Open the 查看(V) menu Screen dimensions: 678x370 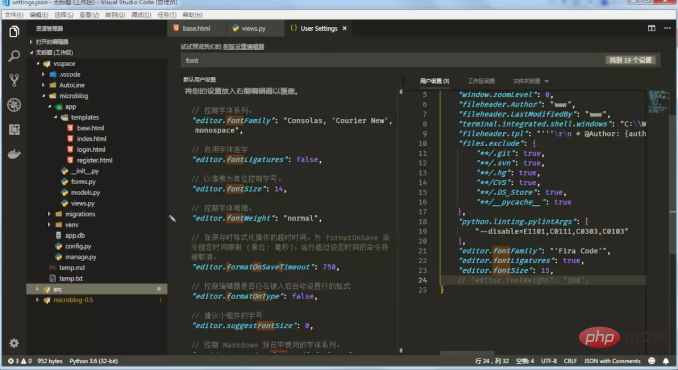89,15
